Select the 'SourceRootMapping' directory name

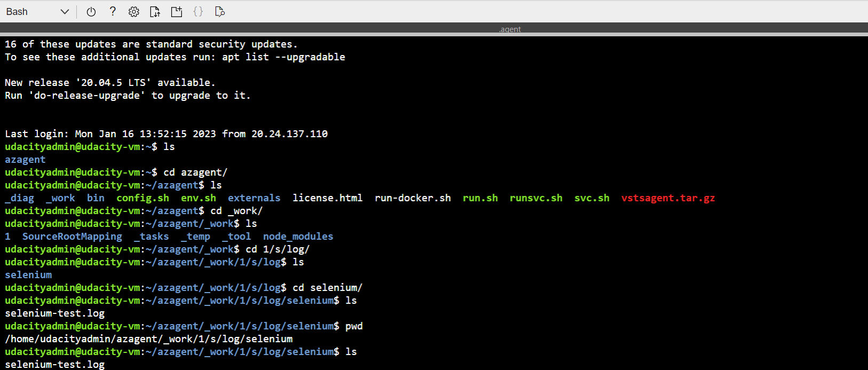pyautogui.click(x=72, y=237)
